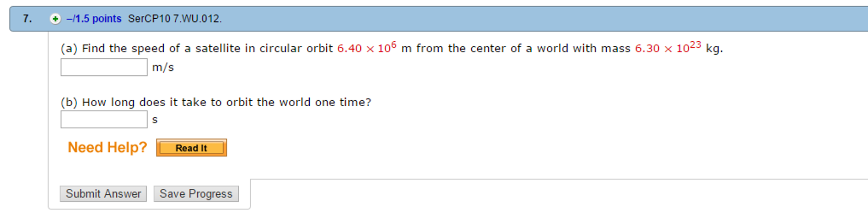The width and height of the screenshot is (868, 213).
Task: Click the s unit label beside second box
Action: click(155, 120)
